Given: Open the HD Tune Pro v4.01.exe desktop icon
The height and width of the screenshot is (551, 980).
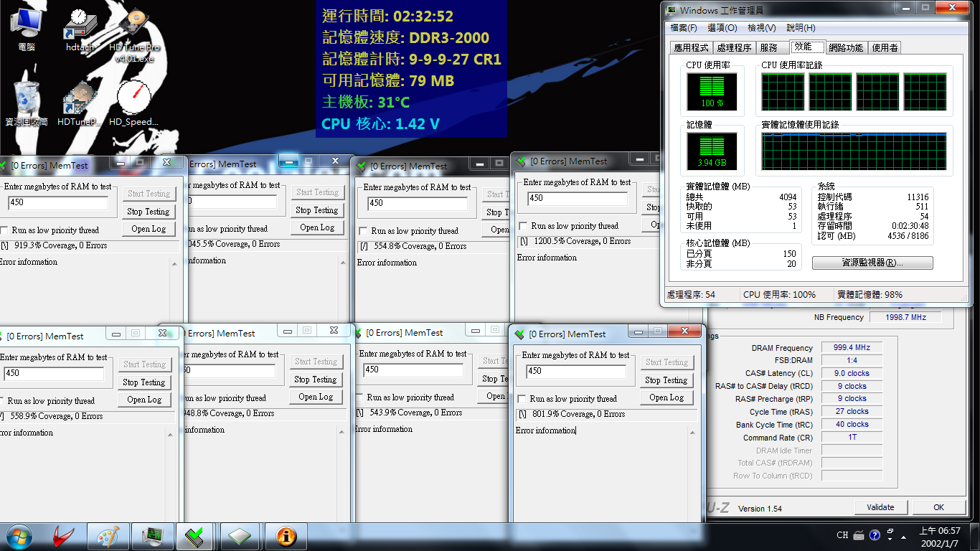Looking at the screenshot, I should (134, 29).
